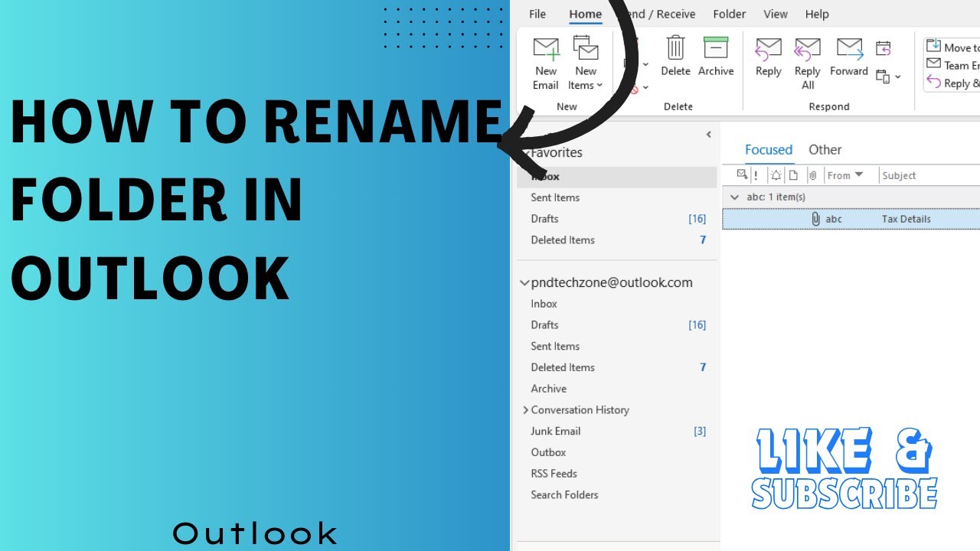This screenshot has height=551, width=980.
Task: Click the arrange-by icon in column header
Action: point(741,175)
